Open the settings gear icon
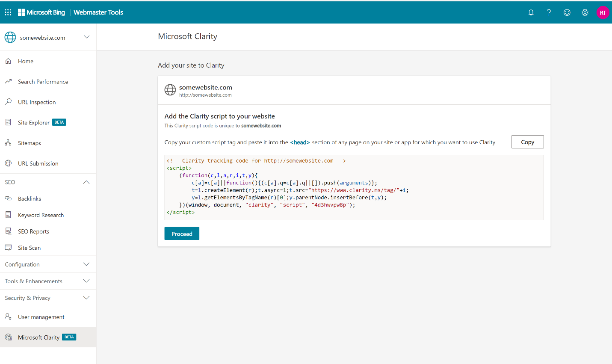Screen dimensions: 612x364 (x=585, y=12)
